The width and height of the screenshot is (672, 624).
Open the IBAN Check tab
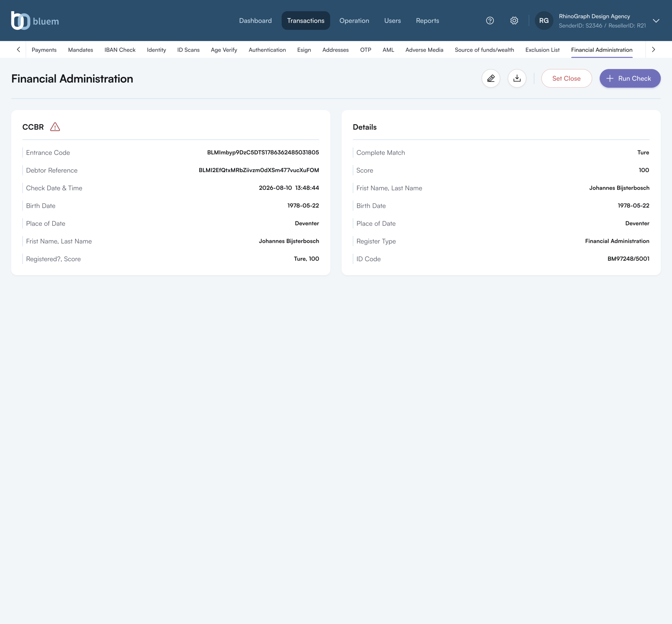click(120, 50)
